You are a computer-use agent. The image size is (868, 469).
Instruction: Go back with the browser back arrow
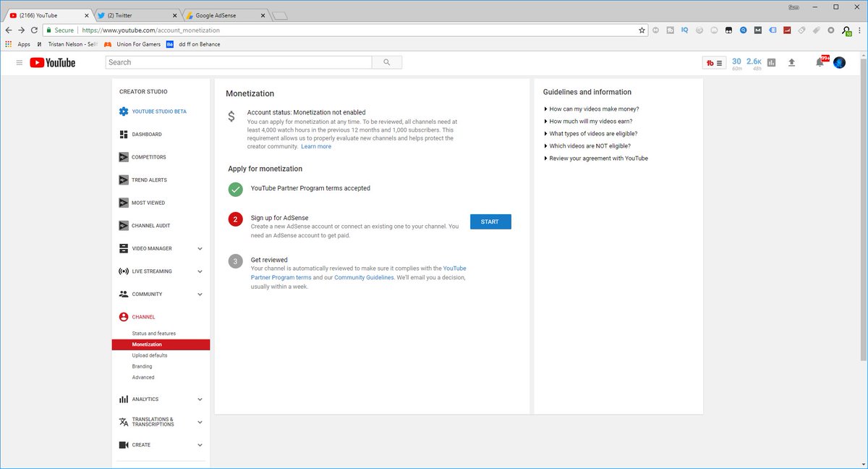(8, 30)
